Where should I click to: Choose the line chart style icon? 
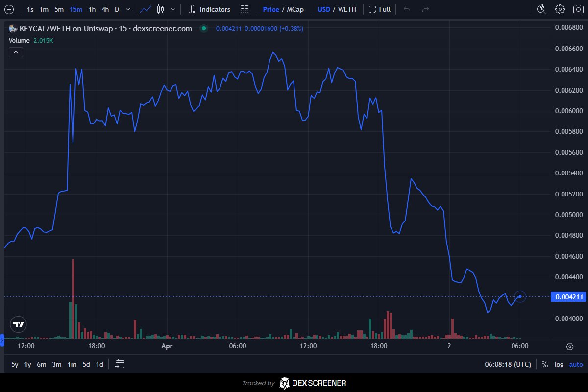(x=145, y=9)
